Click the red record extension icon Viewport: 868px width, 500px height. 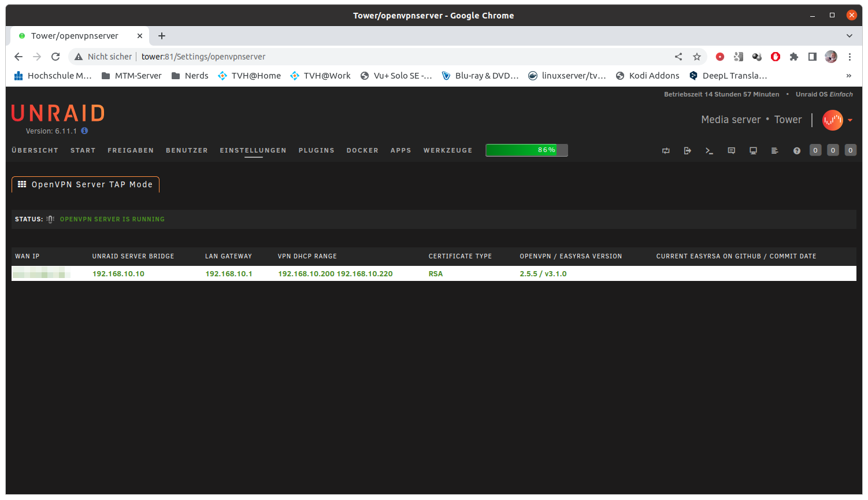point(720,57)
